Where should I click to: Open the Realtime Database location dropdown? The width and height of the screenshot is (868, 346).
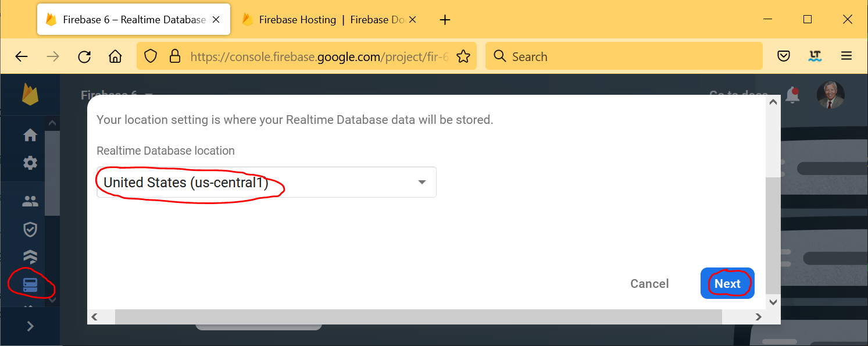click(266, 183)
